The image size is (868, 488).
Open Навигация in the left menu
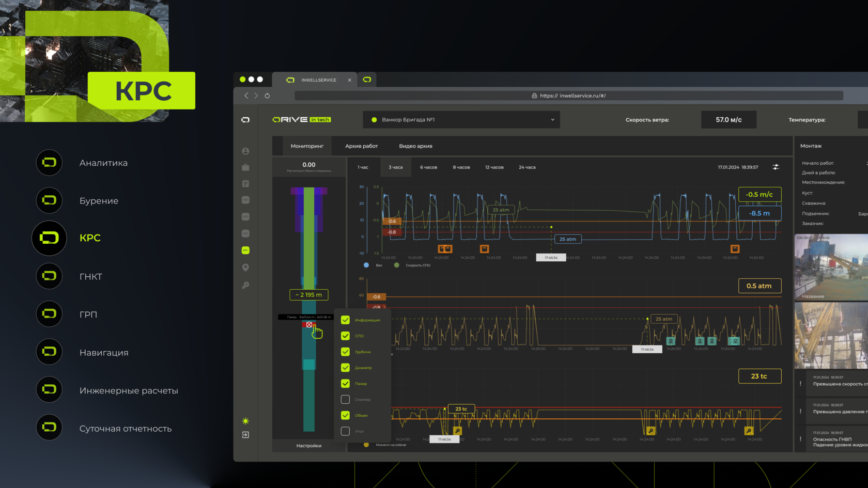[104, 353]
